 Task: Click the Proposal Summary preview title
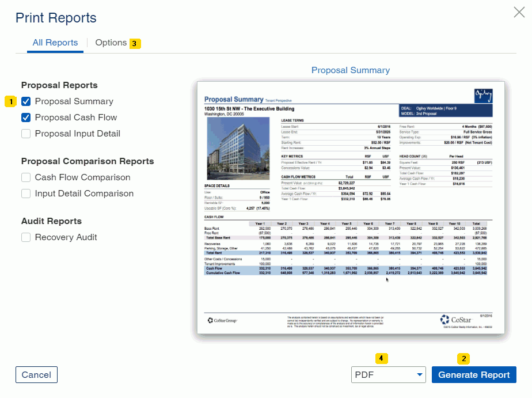350,70
